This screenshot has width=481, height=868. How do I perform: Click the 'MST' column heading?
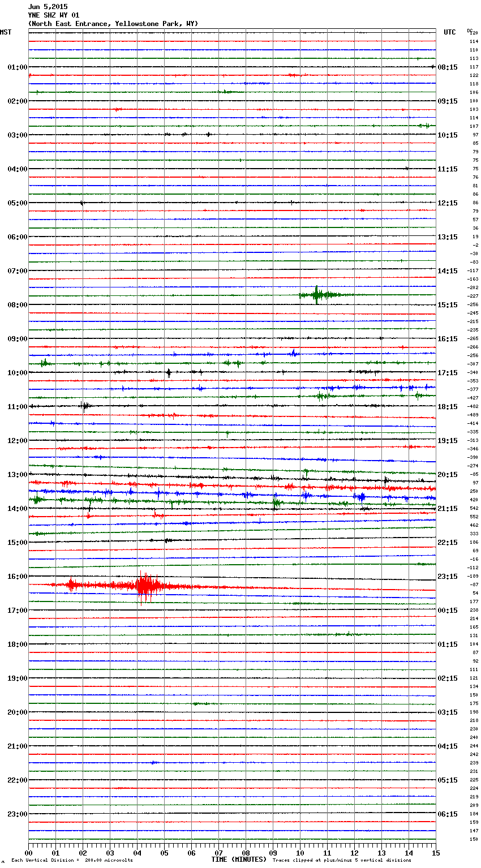[x=6, y=32]
